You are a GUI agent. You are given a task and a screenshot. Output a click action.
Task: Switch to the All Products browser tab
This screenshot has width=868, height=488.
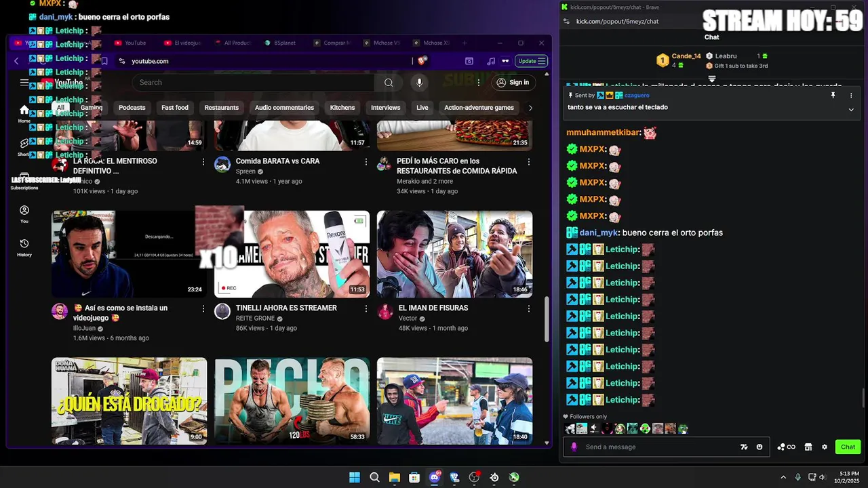[233, 43]
